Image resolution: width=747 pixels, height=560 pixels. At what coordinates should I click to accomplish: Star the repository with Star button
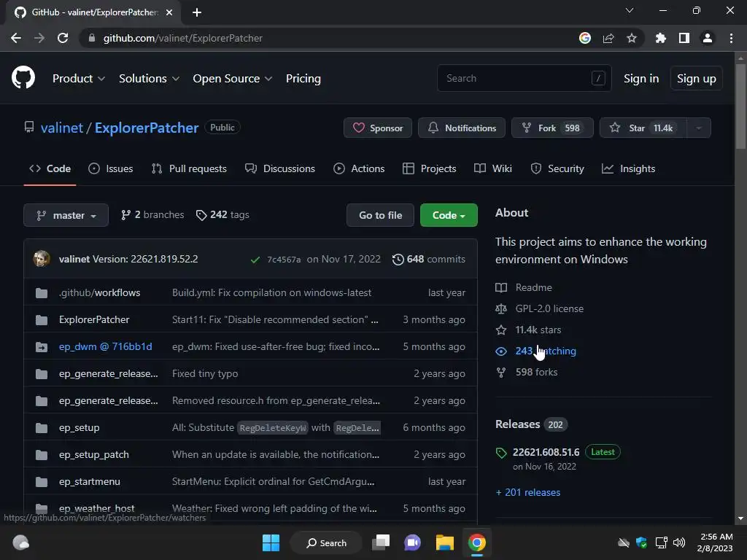pos(643,128)
